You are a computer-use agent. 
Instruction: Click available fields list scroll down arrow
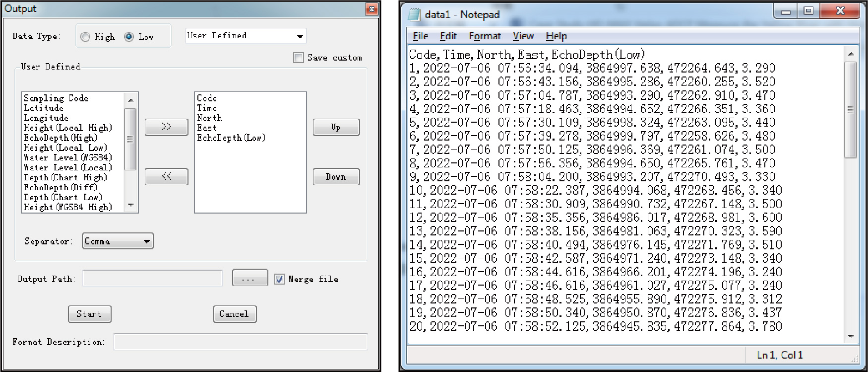click(x=130, y=205)
